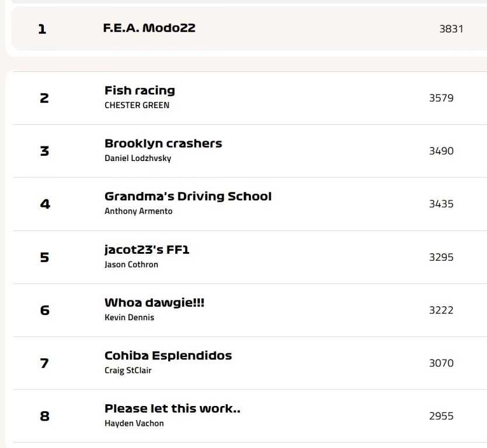Image resolution: width=487 pixels, height=448 pixels.
Task: Open the F.E.A. Modo22 team entry
Action: pyautogui.click(x=149, y=27)
